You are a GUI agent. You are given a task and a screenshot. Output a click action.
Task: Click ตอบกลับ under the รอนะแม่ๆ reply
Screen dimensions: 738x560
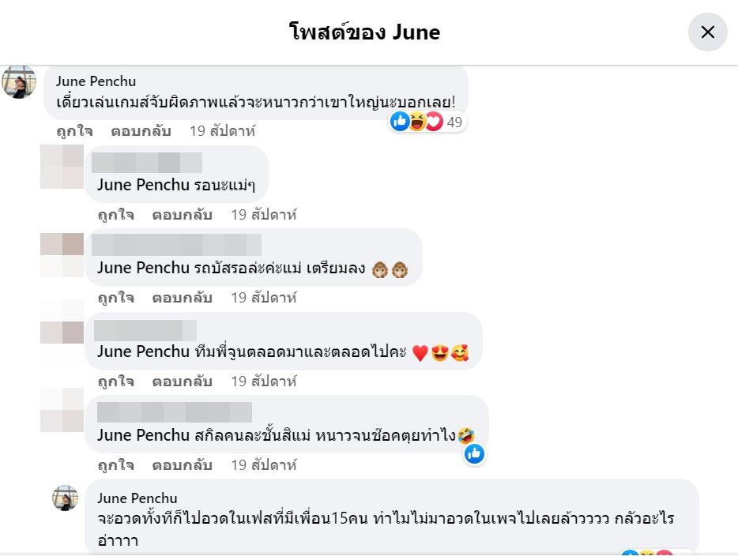point(182,215)
